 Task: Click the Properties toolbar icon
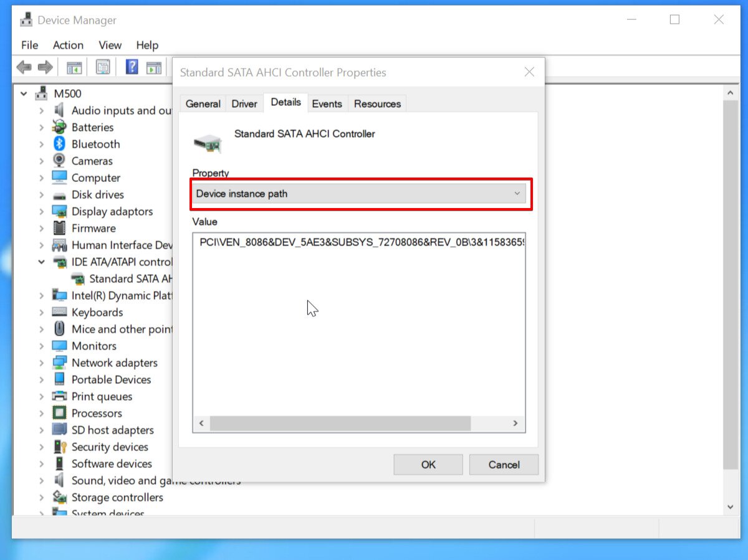(102, 67)
